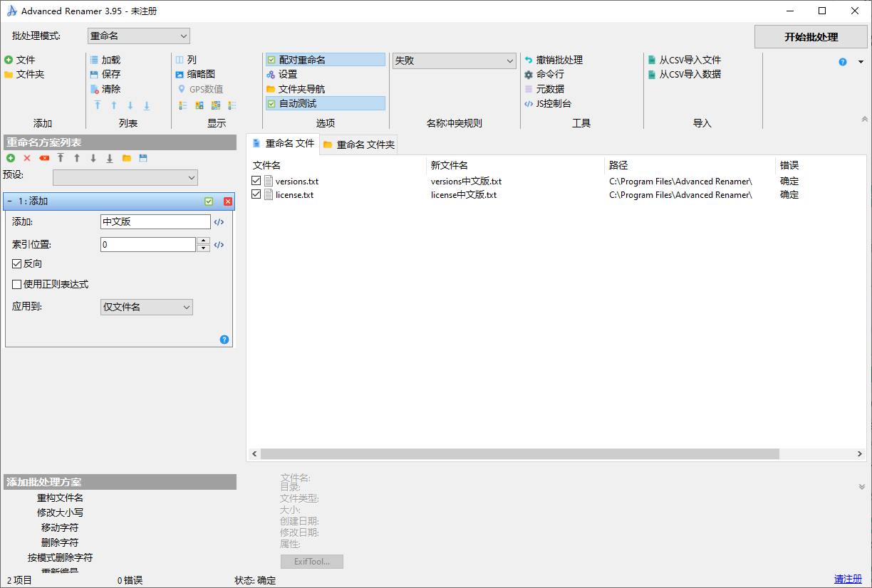Toggle the green enable checkbox on method 1
This screenshot has height=588, width=872.
coord(209,201)
